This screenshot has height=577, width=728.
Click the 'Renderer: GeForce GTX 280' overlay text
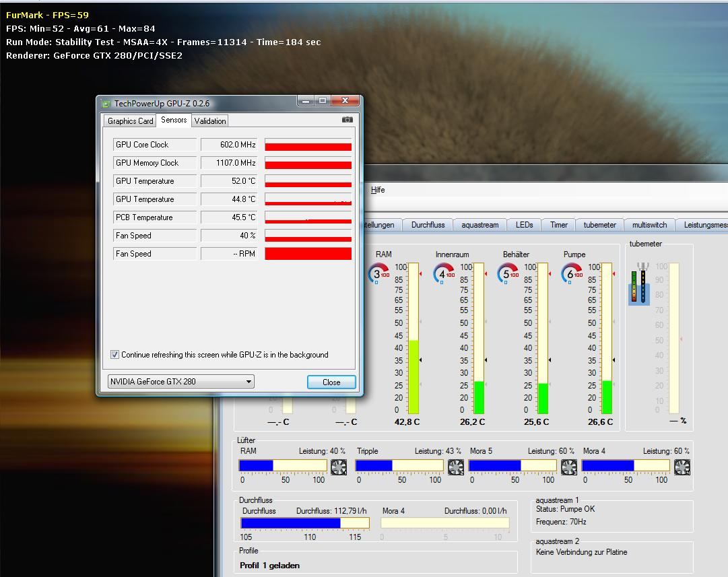94,56
